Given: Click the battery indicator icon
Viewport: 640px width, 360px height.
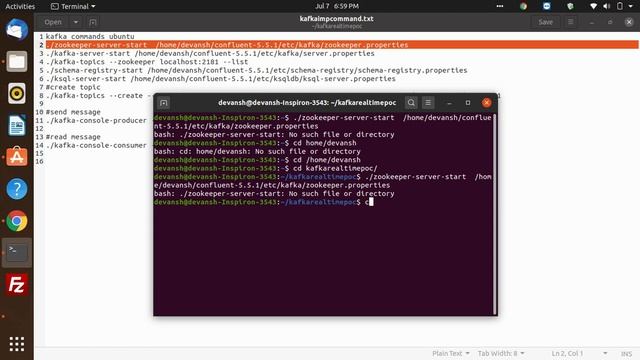Looking at the screenshot, I should point(620,6).
